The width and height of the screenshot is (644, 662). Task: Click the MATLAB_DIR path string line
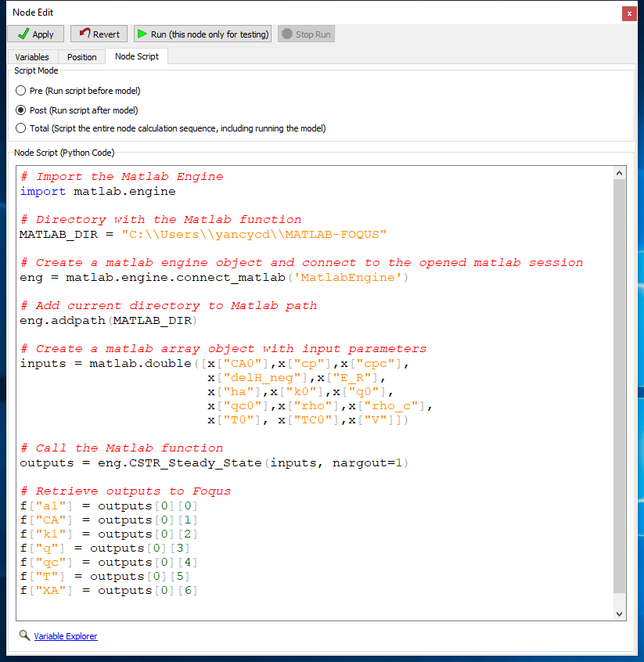(203, 234)
